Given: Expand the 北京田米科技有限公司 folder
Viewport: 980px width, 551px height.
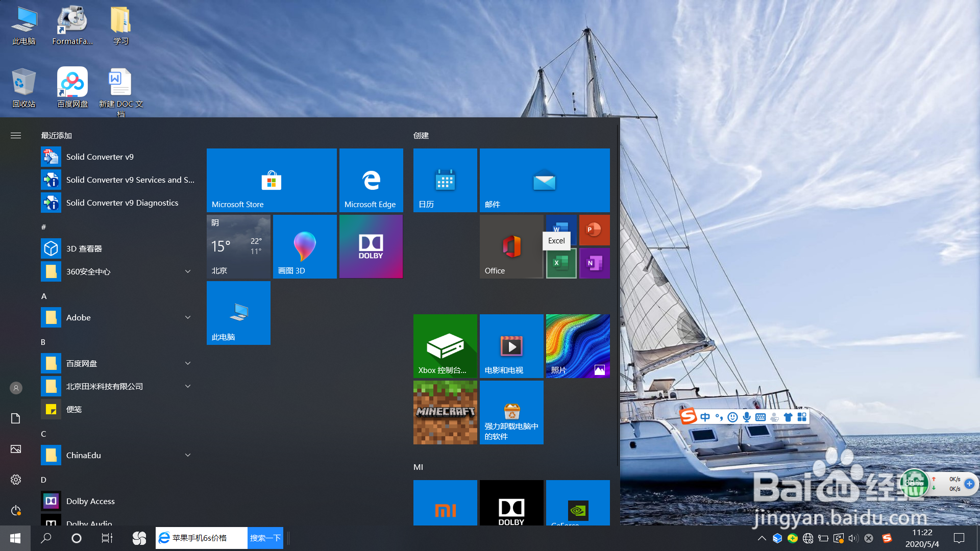Looking at the screenshot, I should click(117, 386).
